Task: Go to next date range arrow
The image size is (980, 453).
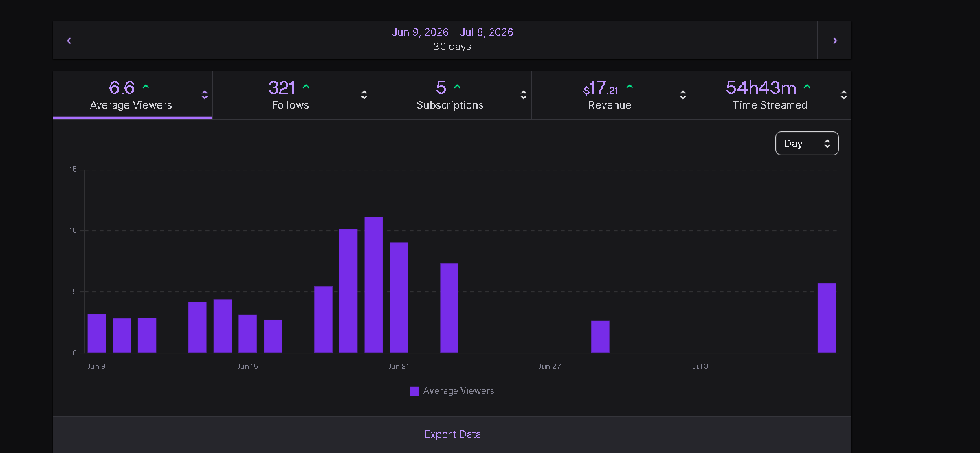Action: tap(834, 41)
